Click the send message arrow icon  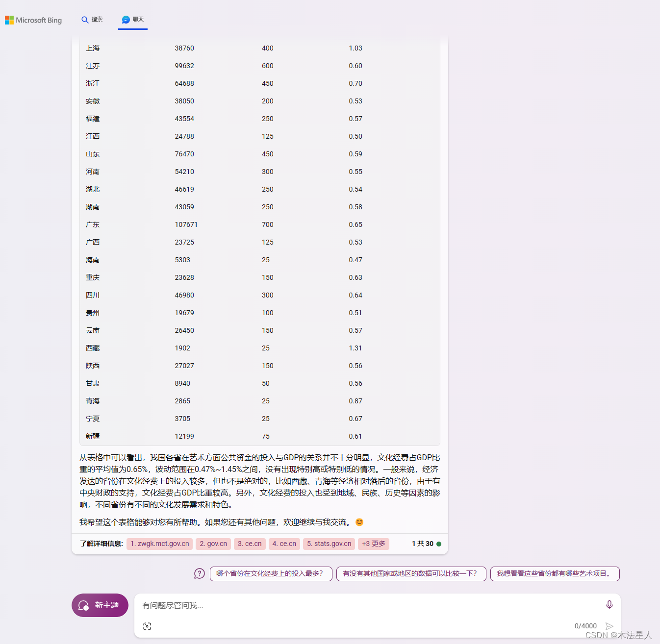pos(609,626)
